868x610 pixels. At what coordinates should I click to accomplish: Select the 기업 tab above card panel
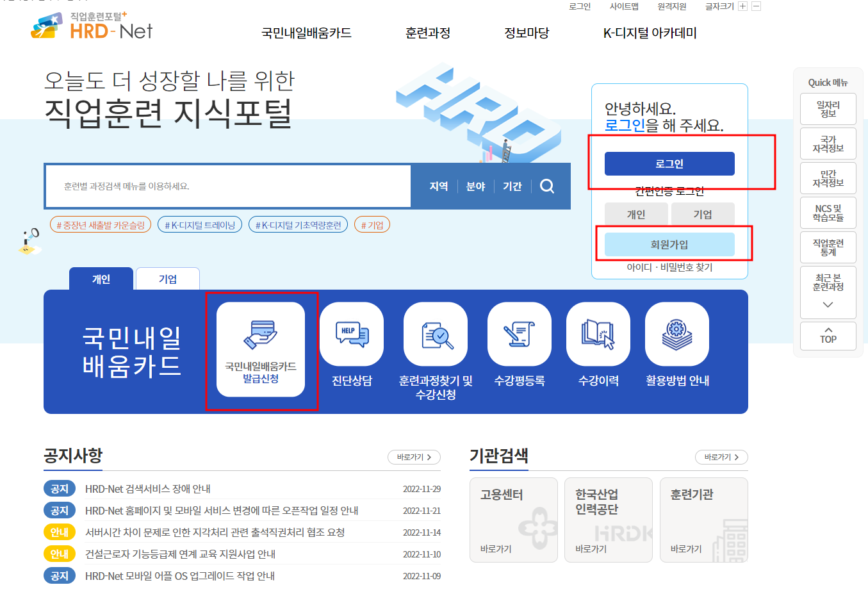click(168, 279)
